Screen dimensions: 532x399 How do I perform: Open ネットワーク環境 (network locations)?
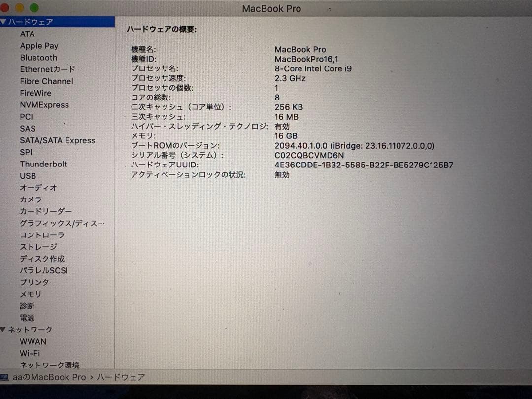click(47, 365)
